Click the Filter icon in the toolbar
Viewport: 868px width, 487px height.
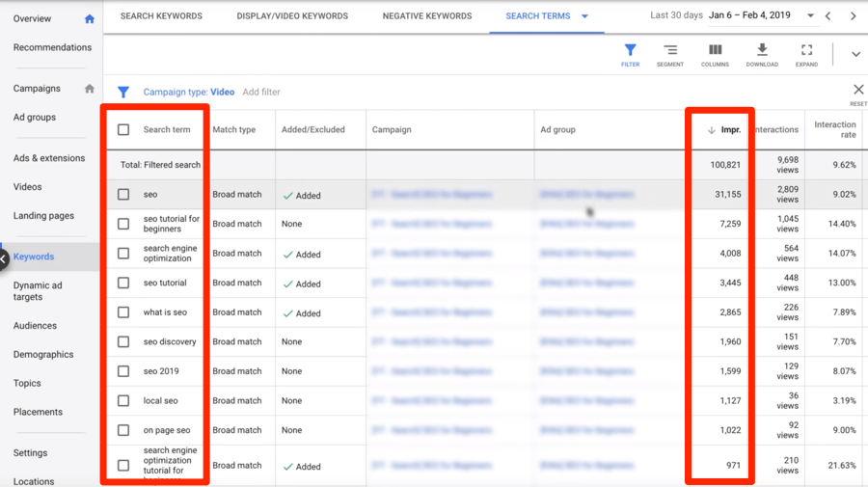click(x=630, y=54)
